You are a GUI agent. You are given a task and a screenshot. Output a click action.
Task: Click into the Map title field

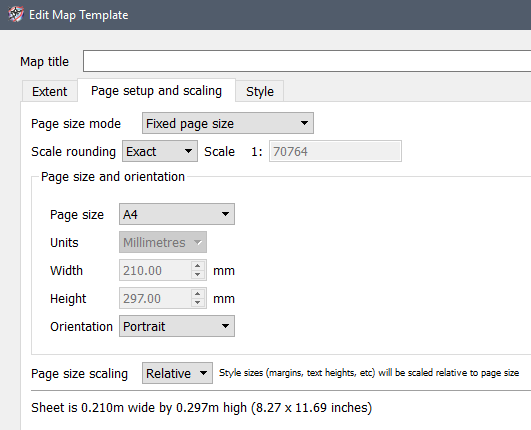307,61
